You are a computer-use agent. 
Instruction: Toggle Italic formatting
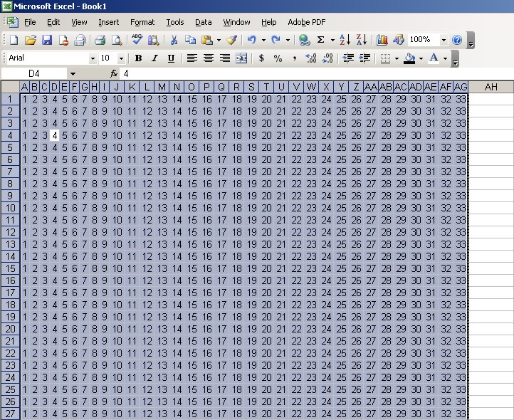pyautogui.click(x=154, y=58)
